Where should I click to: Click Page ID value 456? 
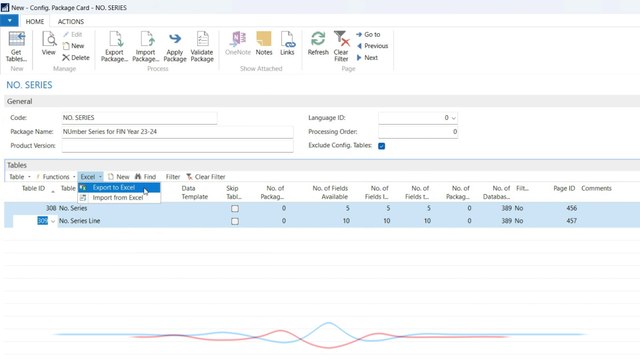(x=571, y=208)
